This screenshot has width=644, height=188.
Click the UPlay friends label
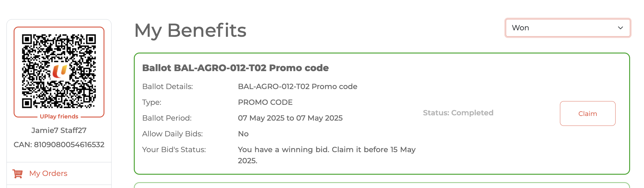59,117
